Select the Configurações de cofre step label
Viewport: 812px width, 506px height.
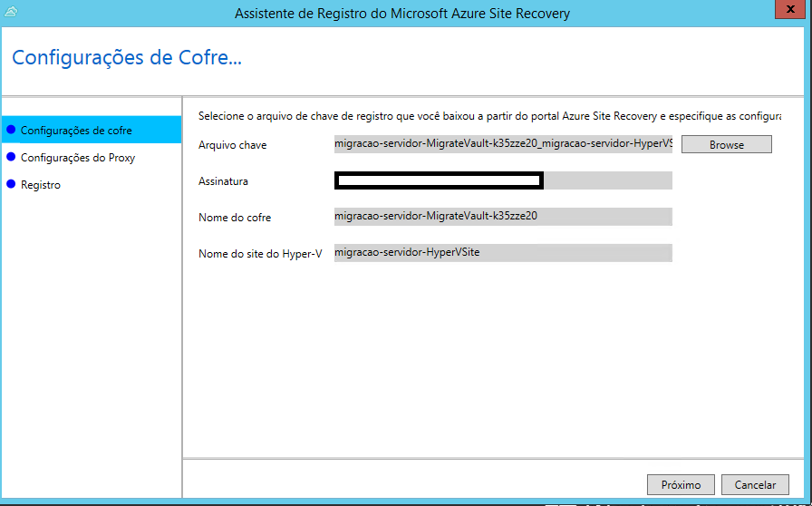pyautogui.click(x=76, y=131)
